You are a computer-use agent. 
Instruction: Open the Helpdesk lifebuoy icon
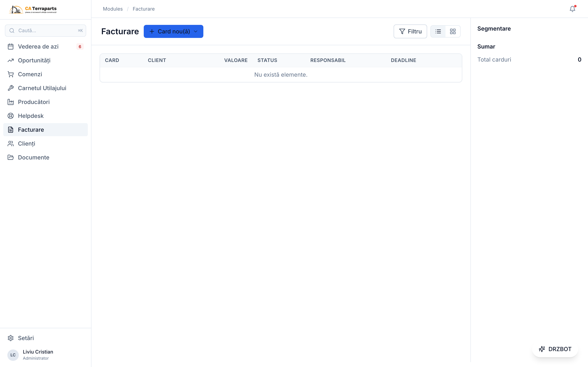(x=11, y=116)
